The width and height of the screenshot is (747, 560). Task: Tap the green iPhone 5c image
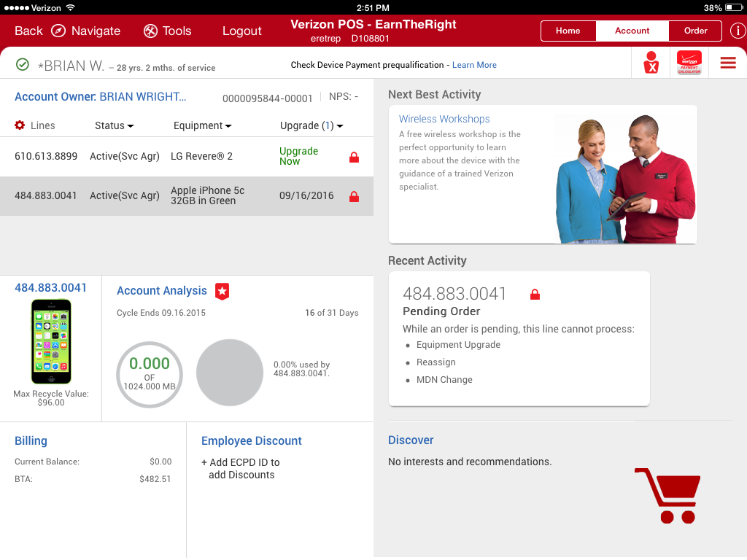(x=51, y=341)
